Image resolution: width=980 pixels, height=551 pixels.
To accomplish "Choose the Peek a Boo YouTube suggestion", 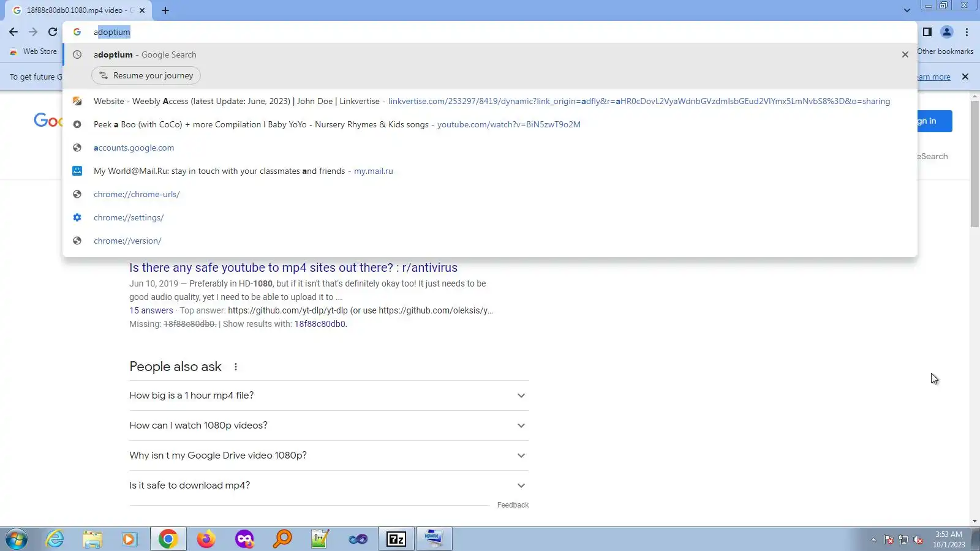I will [x=490, y=124].
